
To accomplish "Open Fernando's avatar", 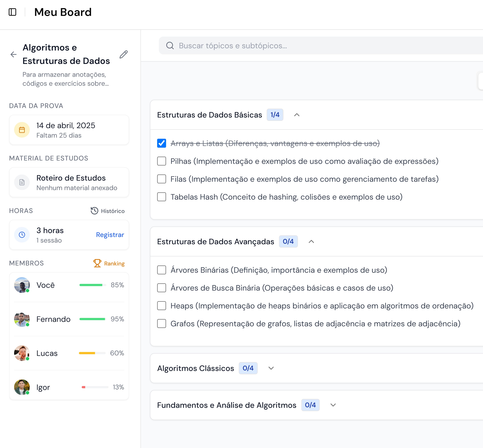I will (22, 319).
